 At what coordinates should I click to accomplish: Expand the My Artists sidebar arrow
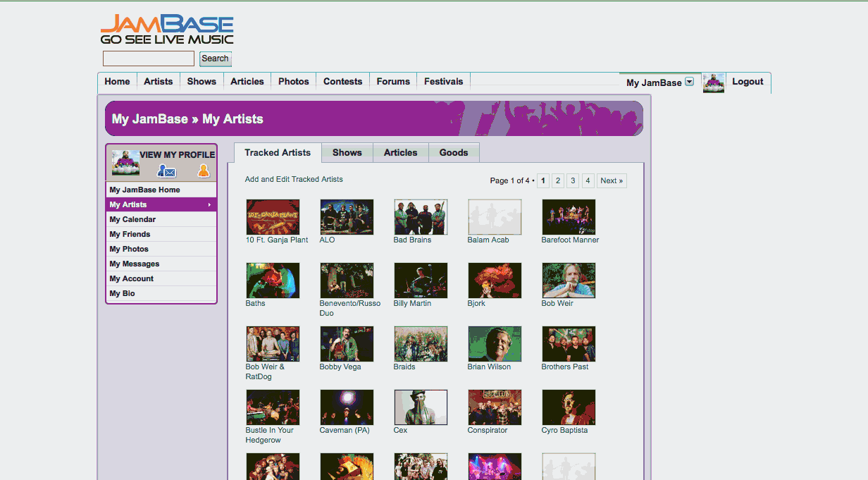tap(211, 204)
